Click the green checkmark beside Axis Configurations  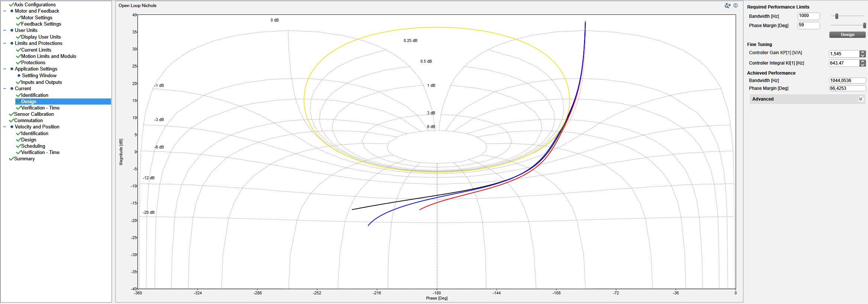pyautogui.click(x=11, y=5)
